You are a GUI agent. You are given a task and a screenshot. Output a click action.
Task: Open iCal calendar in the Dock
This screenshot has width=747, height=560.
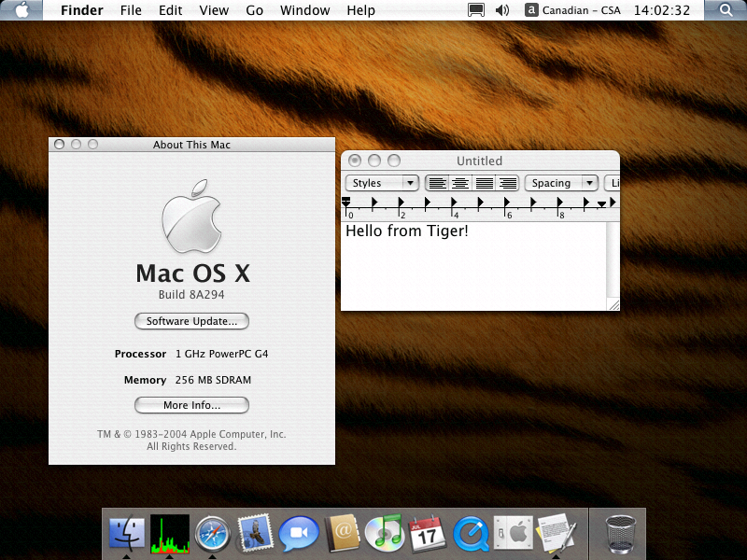(x=428, y=534)
